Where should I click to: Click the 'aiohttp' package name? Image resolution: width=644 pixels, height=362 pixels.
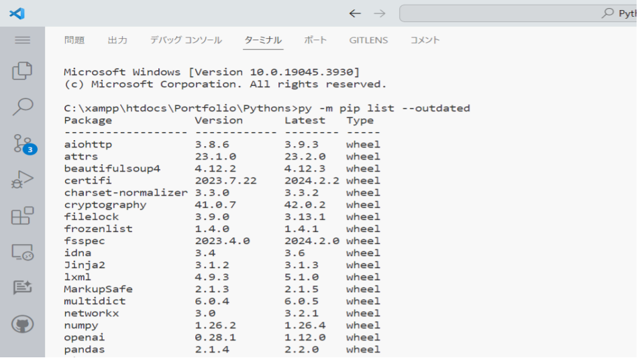pos(88,145)
